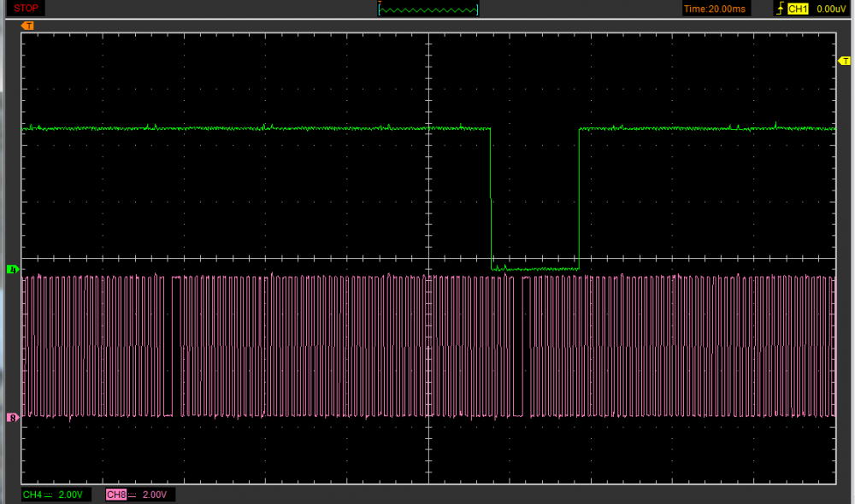Open the CH4 2.00V vertical scale value
855x504 pixels.
(x=70, y=495)
